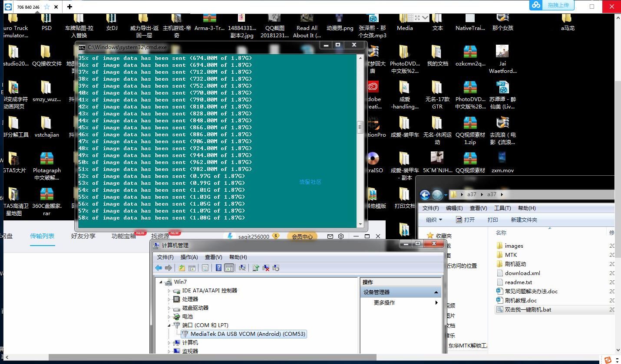Open 工具(T) menu in Explorer window

(502, 208)
